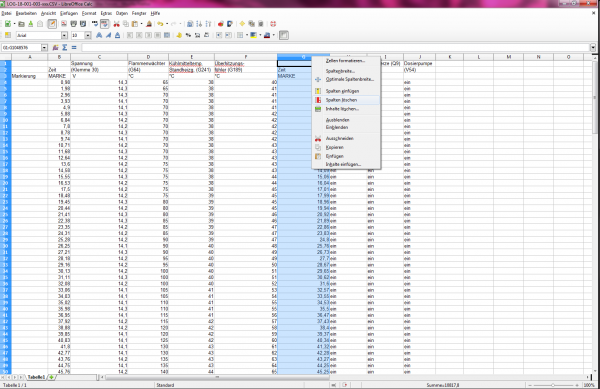This screenshot has width=600, height=389.
Task: Select column A header
Action: coord(29,57)
